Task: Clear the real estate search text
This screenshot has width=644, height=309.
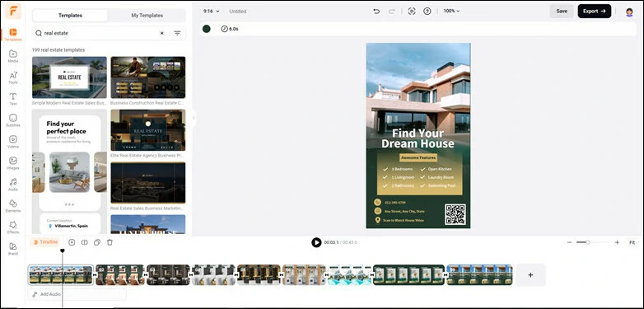Action: [161, 33]
